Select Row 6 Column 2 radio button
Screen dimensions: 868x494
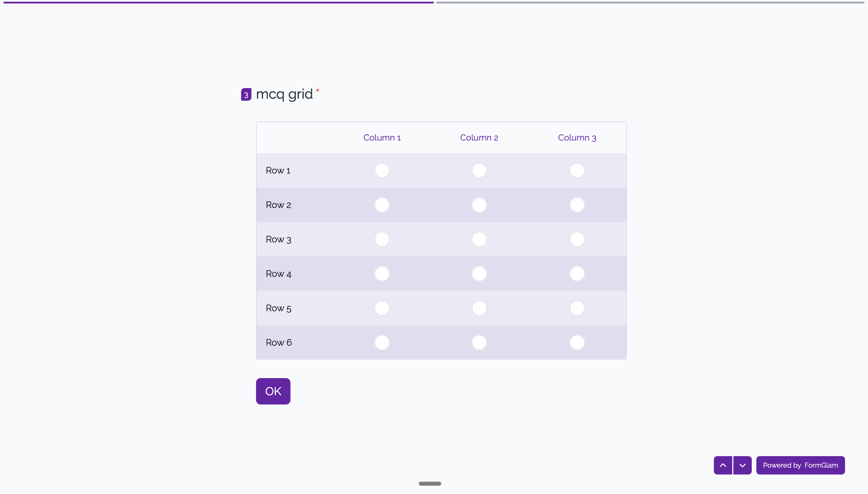(479, 342)
